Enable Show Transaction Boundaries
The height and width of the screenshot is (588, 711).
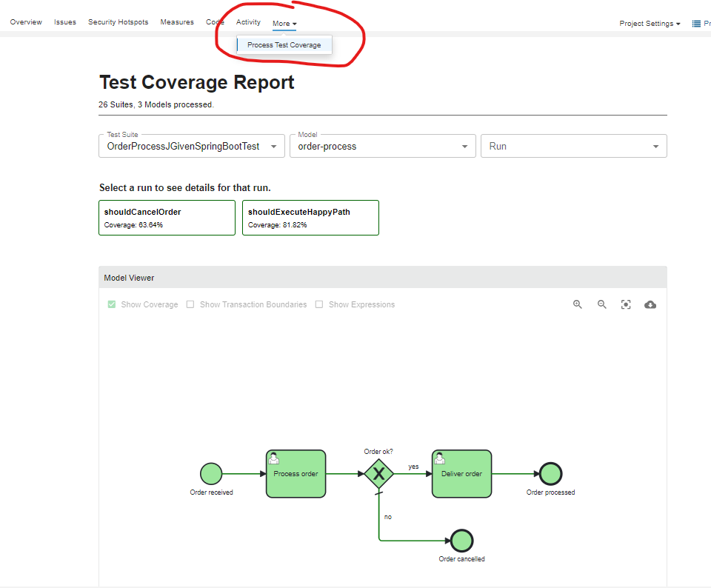coord(190,304)
